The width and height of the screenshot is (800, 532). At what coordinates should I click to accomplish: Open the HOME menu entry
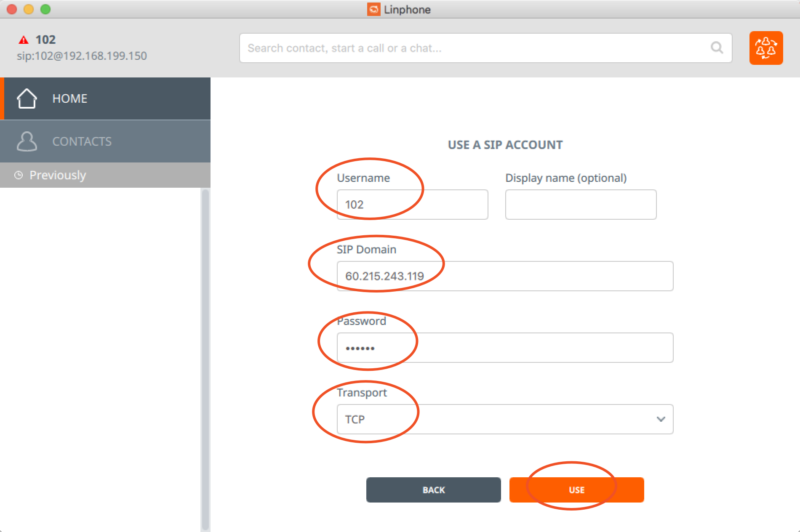[x=105, y=98]
